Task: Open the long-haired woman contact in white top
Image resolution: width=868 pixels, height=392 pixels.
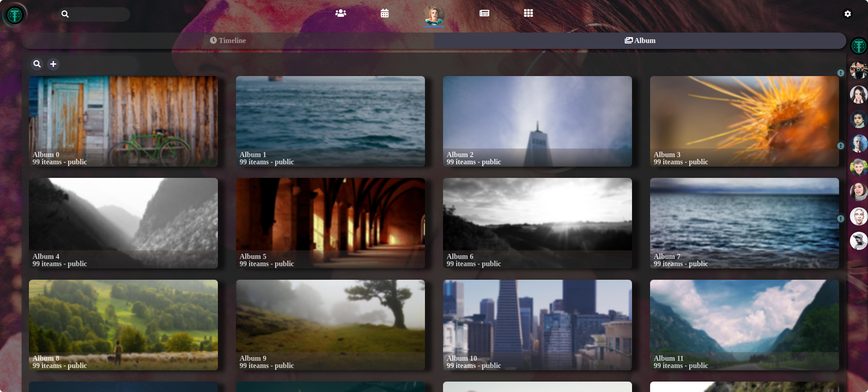Action: pos(859,95)
